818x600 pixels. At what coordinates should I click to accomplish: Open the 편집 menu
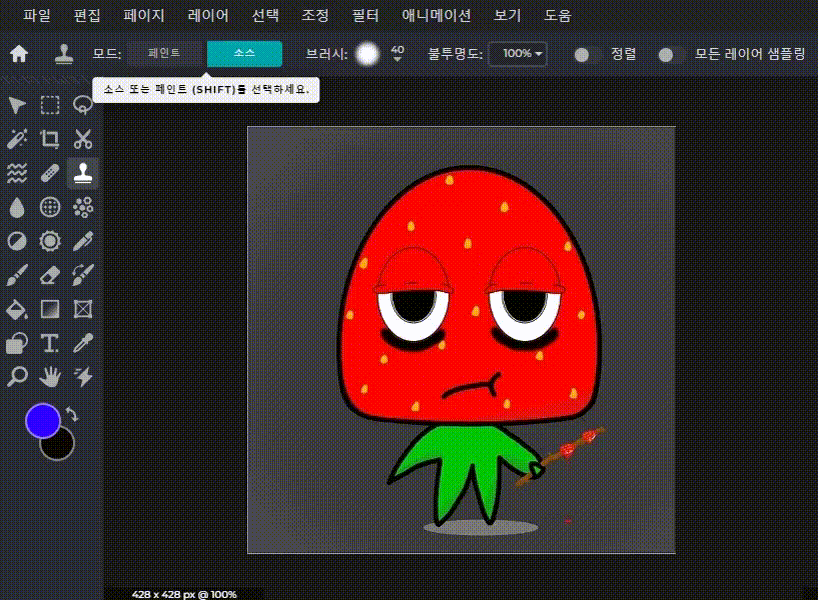click(87, 15)
